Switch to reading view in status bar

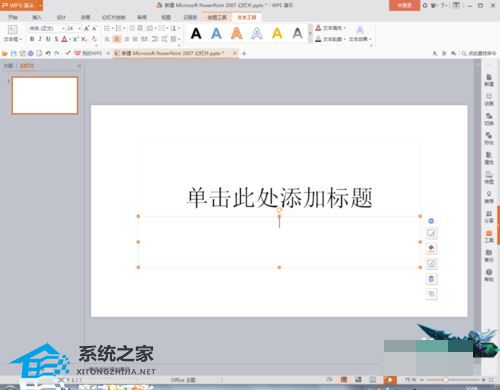[x=373, y=380]
